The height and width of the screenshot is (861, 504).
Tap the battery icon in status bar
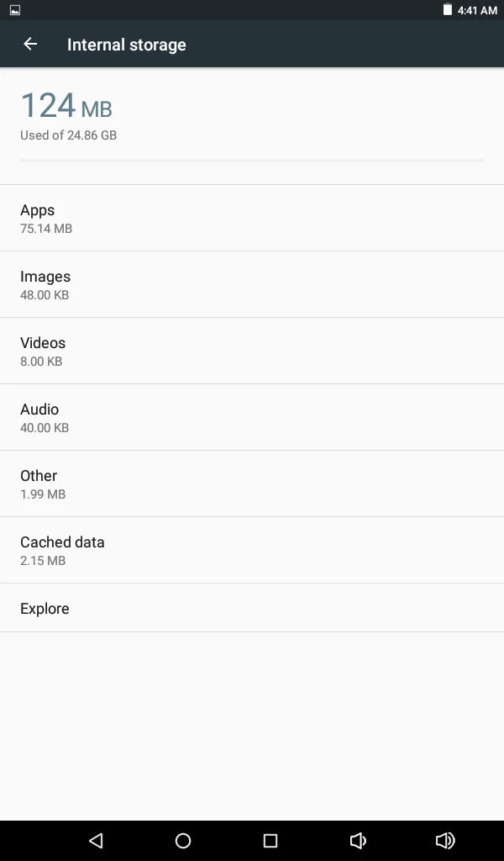pos(448,10)
